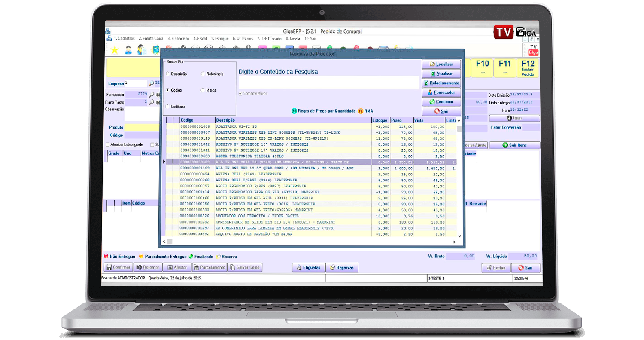Click the Parcialmente Entregue status indicator

click(141, 257)
